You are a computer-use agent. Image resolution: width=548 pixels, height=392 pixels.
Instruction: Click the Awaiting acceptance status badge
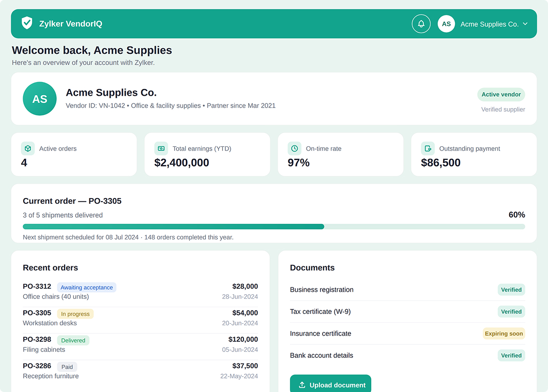coord(87,288)
